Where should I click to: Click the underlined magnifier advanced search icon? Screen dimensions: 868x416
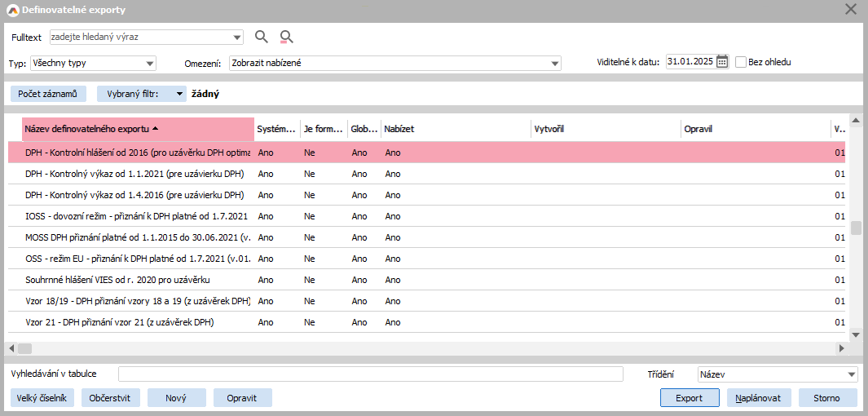[x=286, y=37]
